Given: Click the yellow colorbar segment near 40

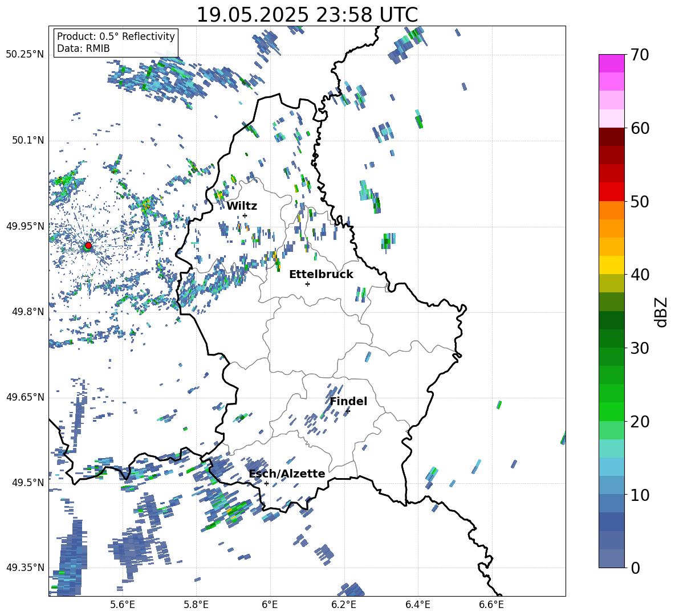Looking at the screenshot, I should (x=611, y=265).
